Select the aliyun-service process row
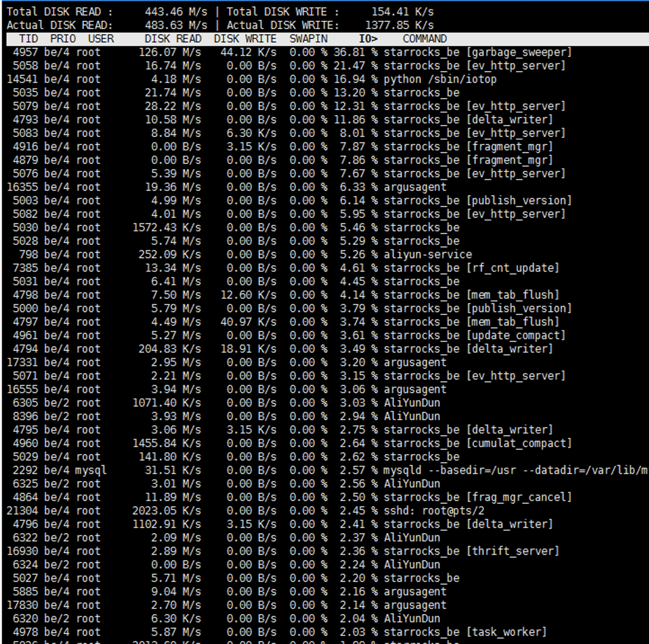 (x=427, y=255)
